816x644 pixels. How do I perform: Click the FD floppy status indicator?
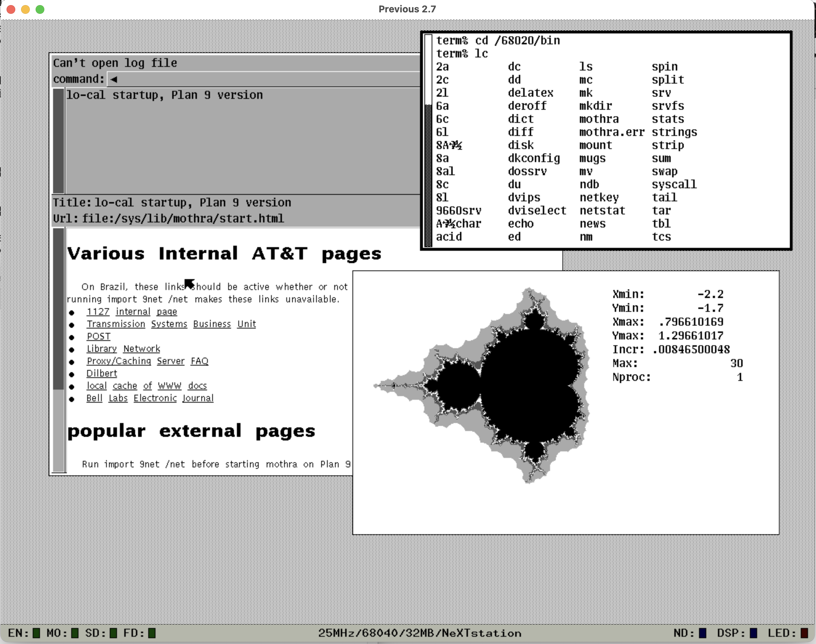coord(152,633)
